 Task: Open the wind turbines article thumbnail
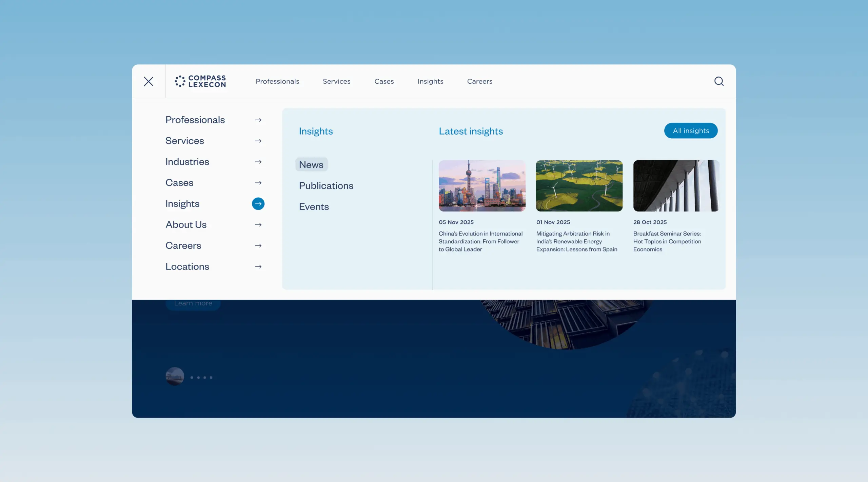(579, 186)
